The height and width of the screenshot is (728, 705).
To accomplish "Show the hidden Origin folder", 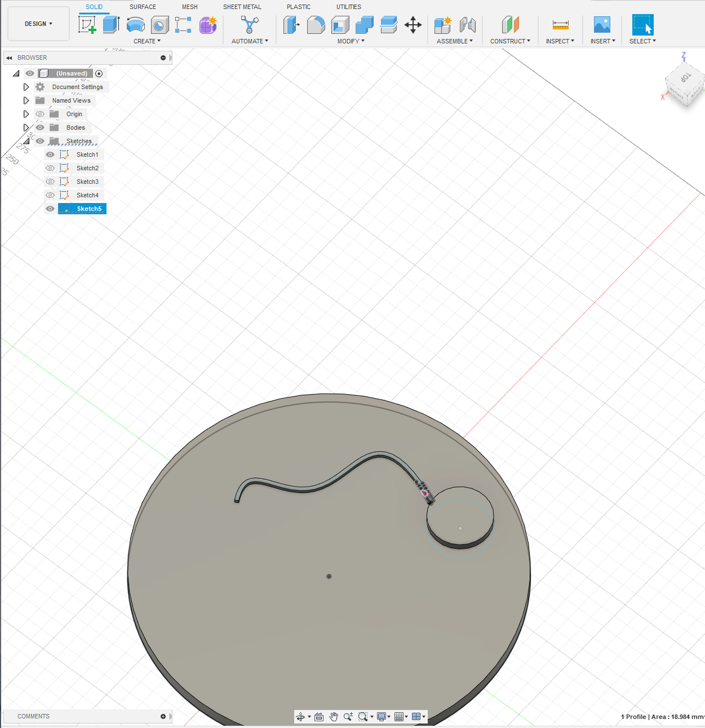I will click(x=40, y=114).
